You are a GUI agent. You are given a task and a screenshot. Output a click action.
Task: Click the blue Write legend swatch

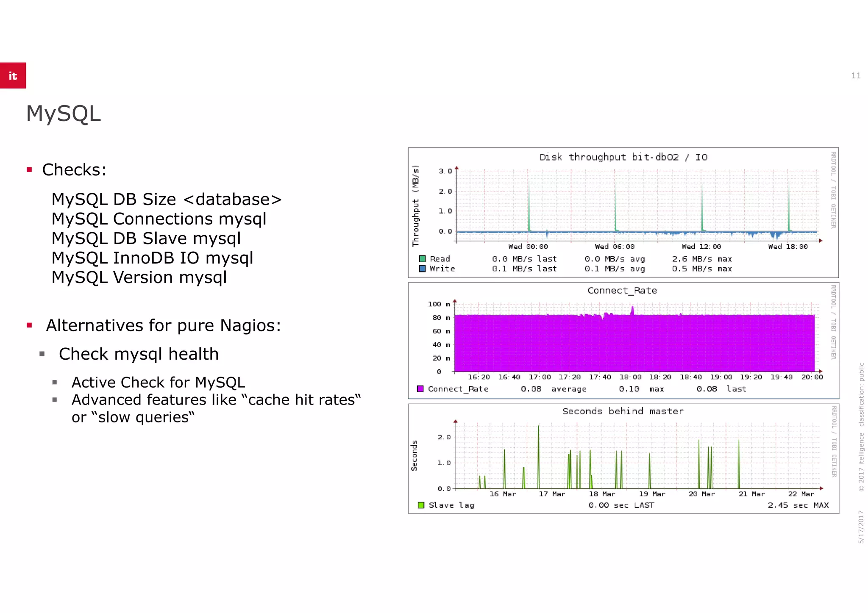pyautogui.click(x=422, y=269)
